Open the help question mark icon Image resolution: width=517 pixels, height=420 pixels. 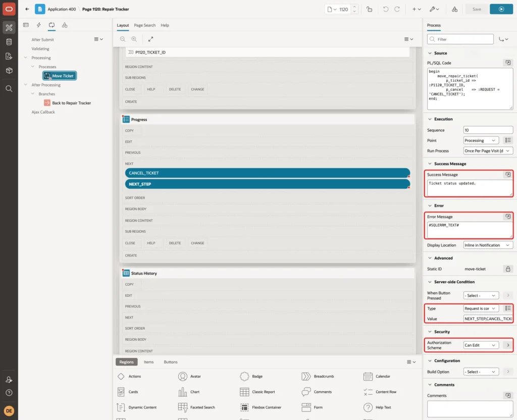(x=9, y=393)
